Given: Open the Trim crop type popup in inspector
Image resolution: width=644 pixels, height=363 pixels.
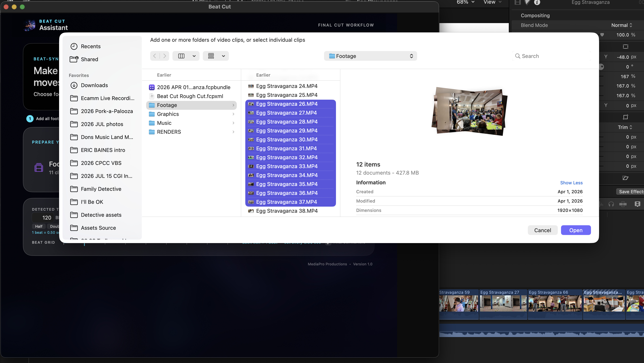Looking at the screenshot, I should coord(625,127).
